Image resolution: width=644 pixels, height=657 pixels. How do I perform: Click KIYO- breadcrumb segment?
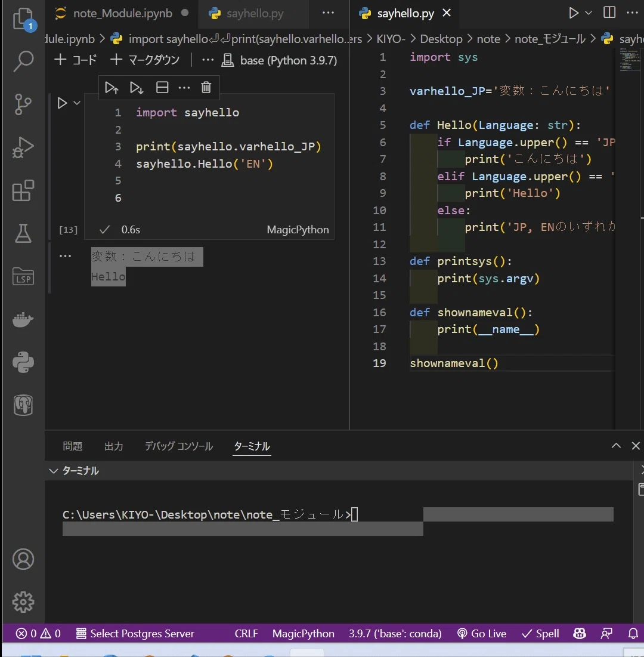click(391, 39)
